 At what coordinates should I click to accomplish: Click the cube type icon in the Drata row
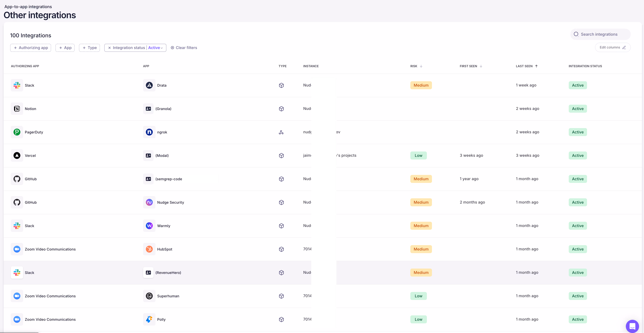click(281, 85)
